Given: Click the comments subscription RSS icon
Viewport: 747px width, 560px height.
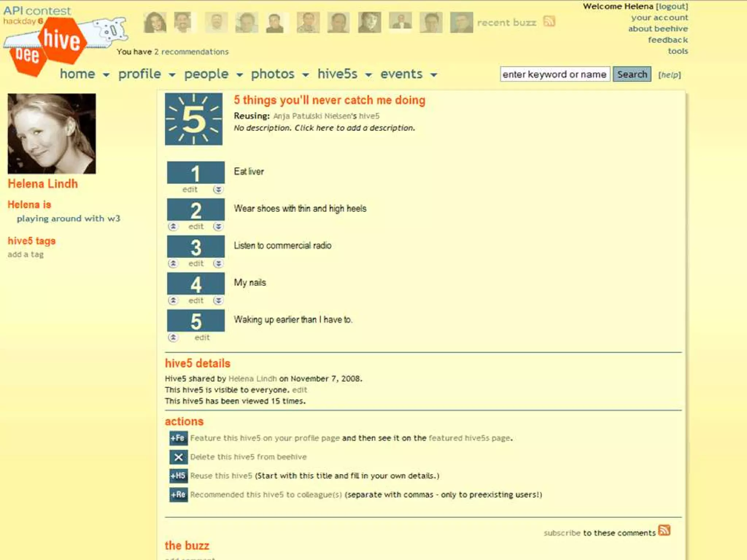Looking at the screenshot, I should click(x=664, y=530).
